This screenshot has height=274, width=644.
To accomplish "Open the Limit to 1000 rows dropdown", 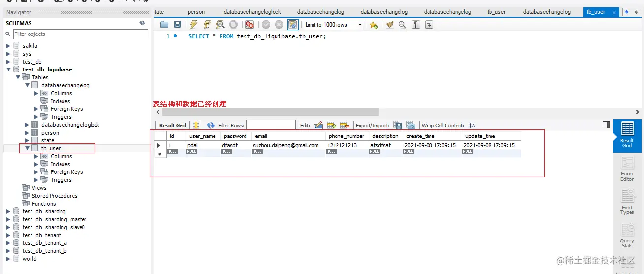I will 333,25.
